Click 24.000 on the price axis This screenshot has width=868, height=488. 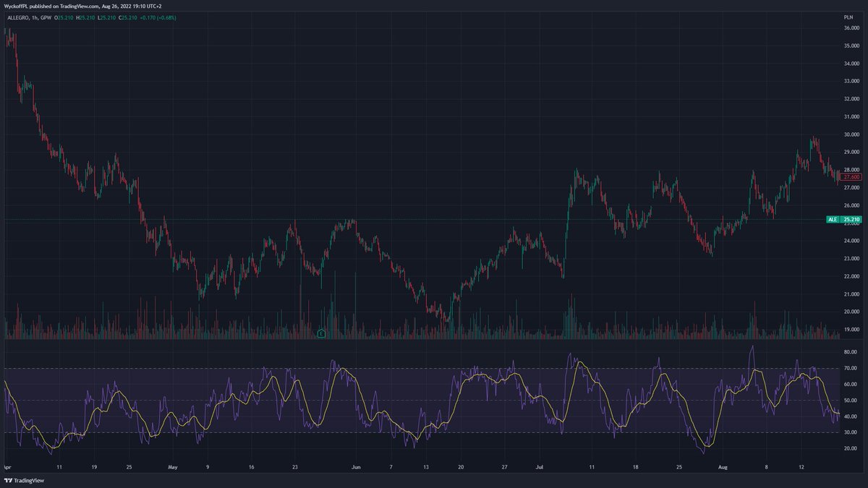851,241
